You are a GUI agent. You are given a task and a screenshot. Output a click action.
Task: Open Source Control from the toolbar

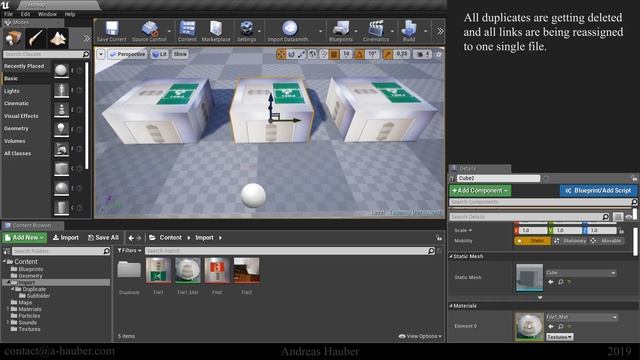[149, 31]
